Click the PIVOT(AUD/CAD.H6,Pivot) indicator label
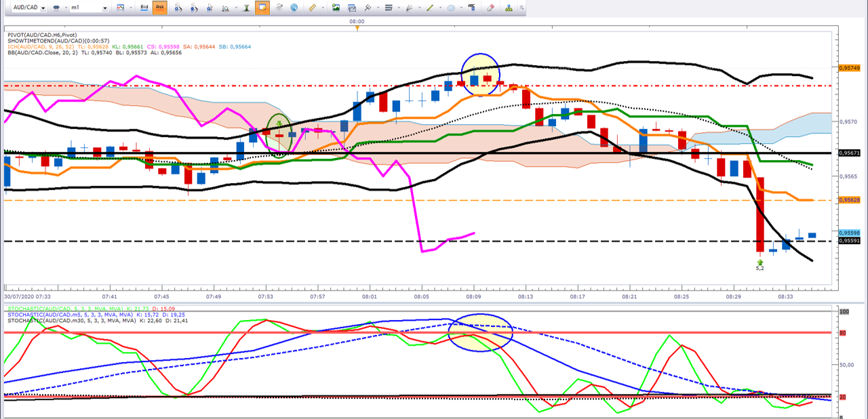868x419 pixels. pos(42,35)
